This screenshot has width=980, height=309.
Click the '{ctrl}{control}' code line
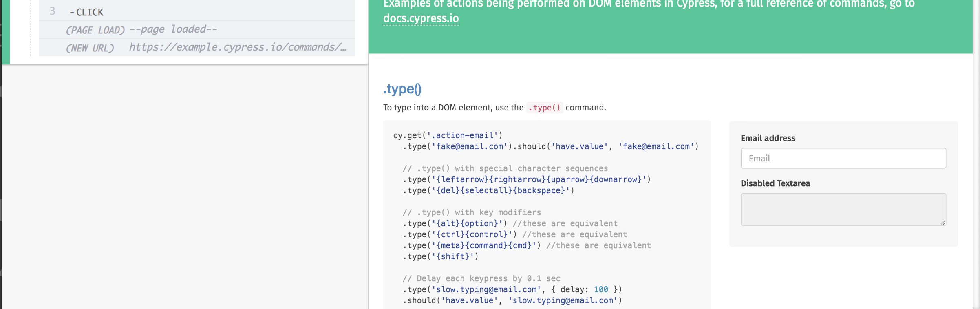(515, 234)
